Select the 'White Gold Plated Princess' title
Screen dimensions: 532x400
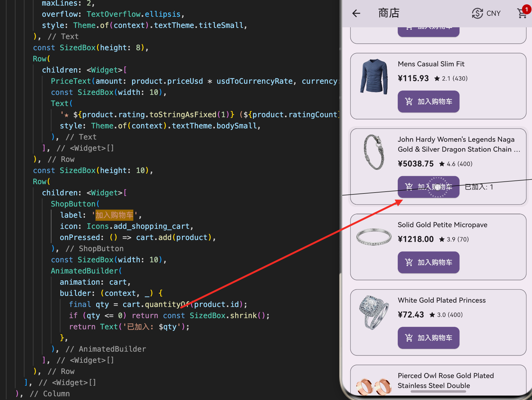coord(442,300)
